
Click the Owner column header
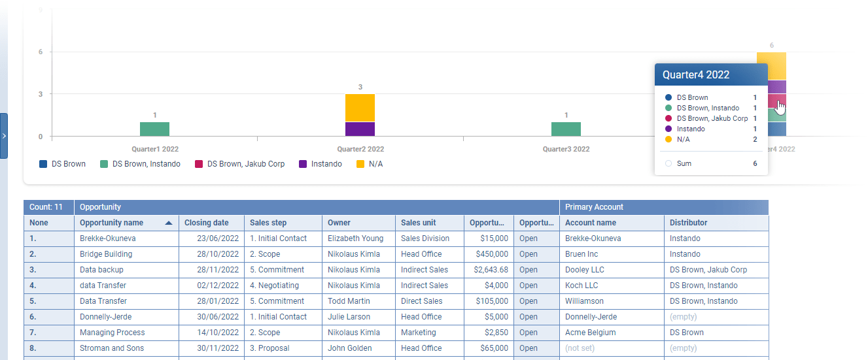[339, 223]
